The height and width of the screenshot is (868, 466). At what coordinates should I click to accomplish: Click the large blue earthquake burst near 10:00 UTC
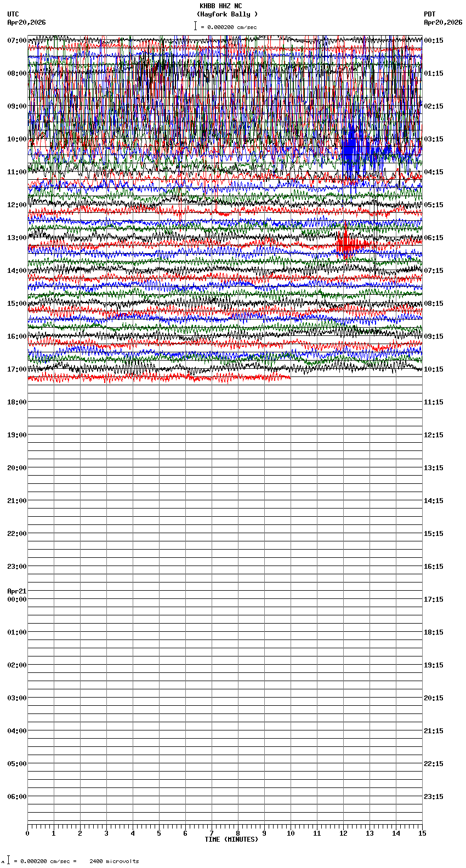(353, 151)
